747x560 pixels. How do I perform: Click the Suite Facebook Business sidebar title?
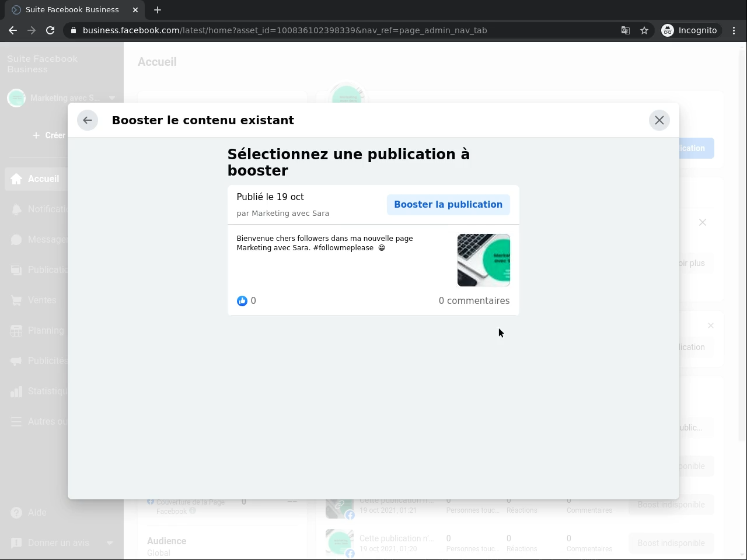click(42, 64)
